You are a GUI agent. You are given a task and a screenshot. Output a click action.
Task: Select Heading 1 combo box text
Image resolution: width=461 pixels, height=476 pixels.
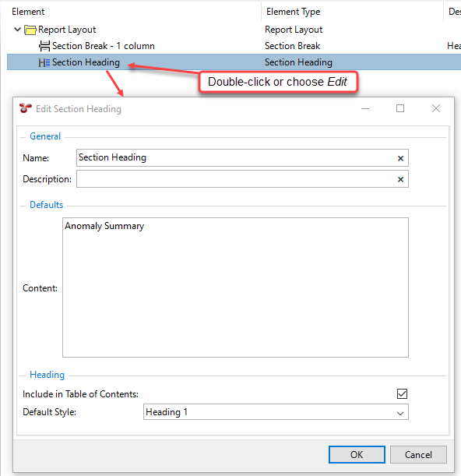pos(167,412)
